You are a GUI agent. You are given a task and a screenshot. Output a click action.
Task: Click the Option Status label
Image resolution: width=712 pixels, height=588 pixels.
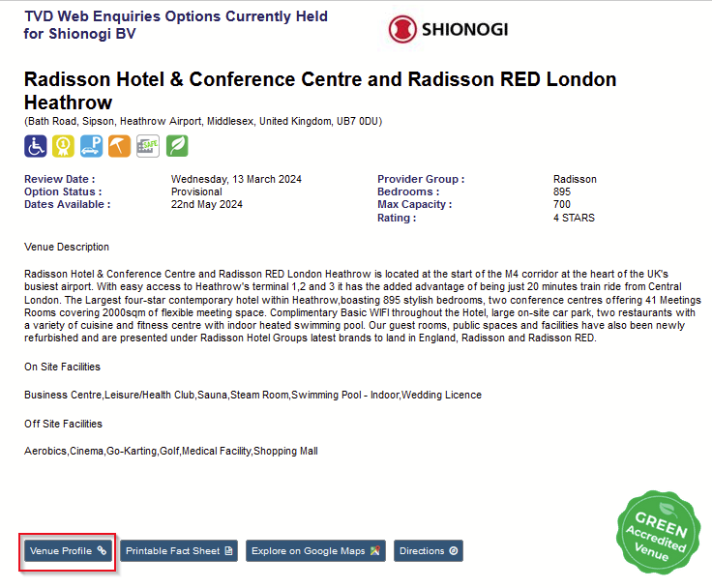[63, 191]
